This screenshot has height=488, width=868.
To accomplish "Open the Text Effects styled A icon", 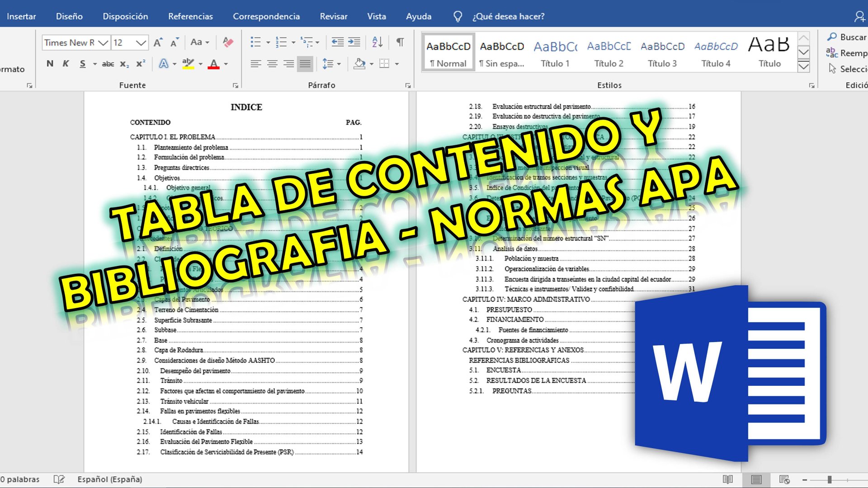I will click(x=164, y=64).
